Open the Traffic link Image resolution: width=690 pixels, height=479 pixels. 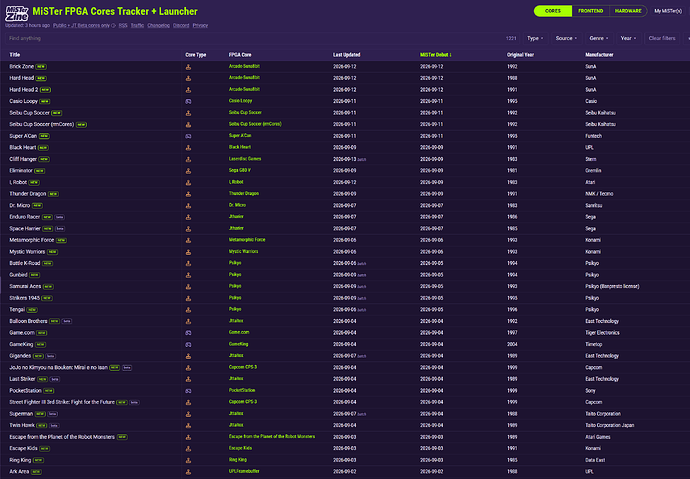tap(137, 26)
